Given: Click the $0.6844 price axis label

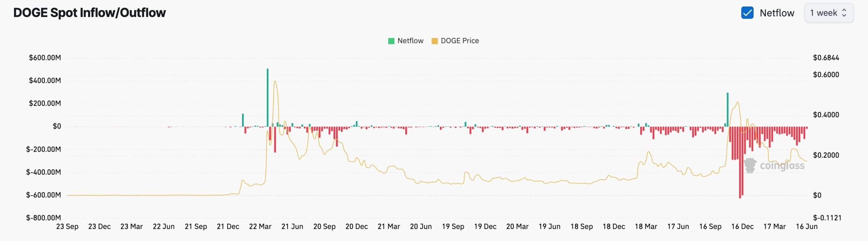Looking at the screenshot, I should (x=826, y=58).
